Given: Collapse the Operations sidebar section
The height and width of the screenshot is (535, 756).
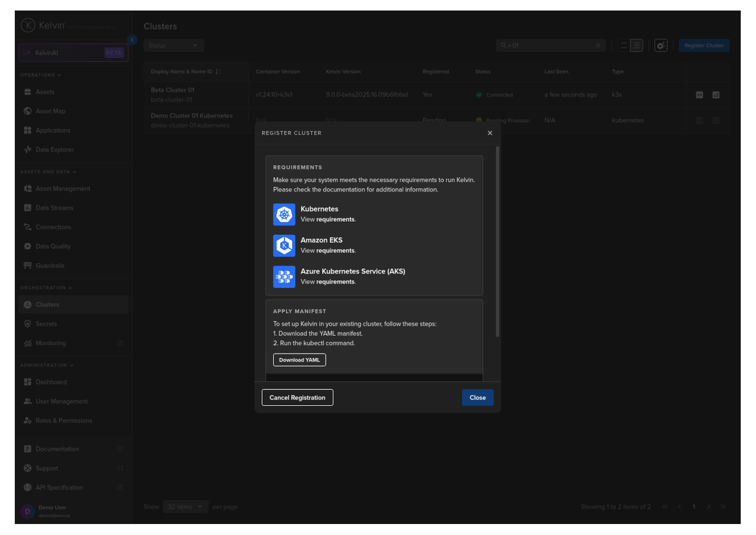Looking at the screenshot, I should pyautogui.click(x=41, y=75).
